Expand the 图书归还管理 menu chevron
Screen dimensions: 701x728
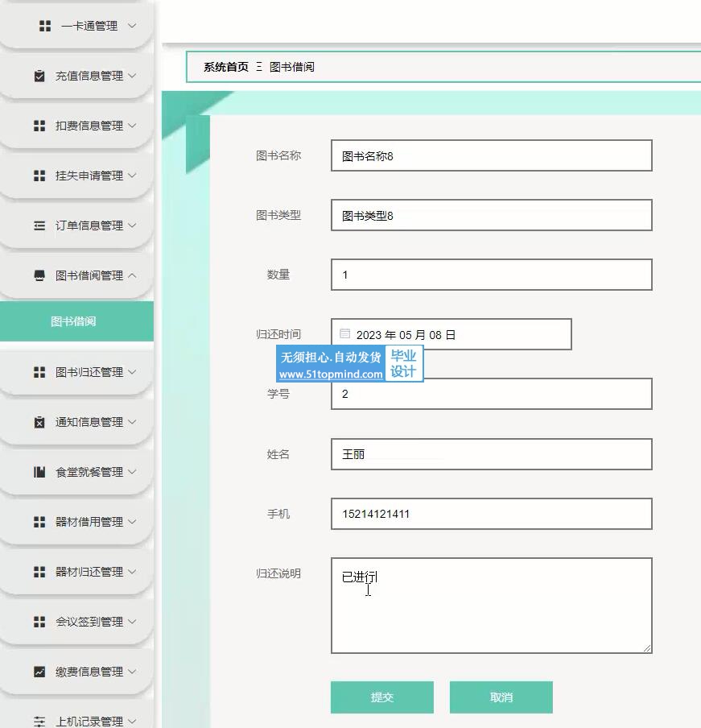tap(132, 372)
